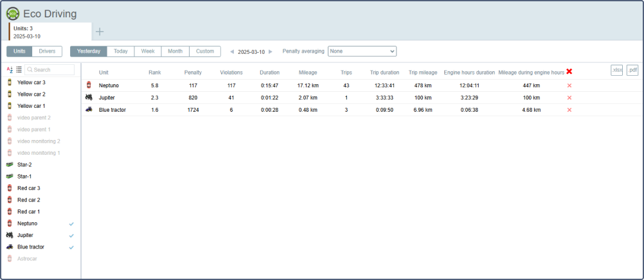Image resolution: width=644 pixels, height=280 pixels.
Task: Uncheck Neptuno in the unit list
Action: [71, 223]
